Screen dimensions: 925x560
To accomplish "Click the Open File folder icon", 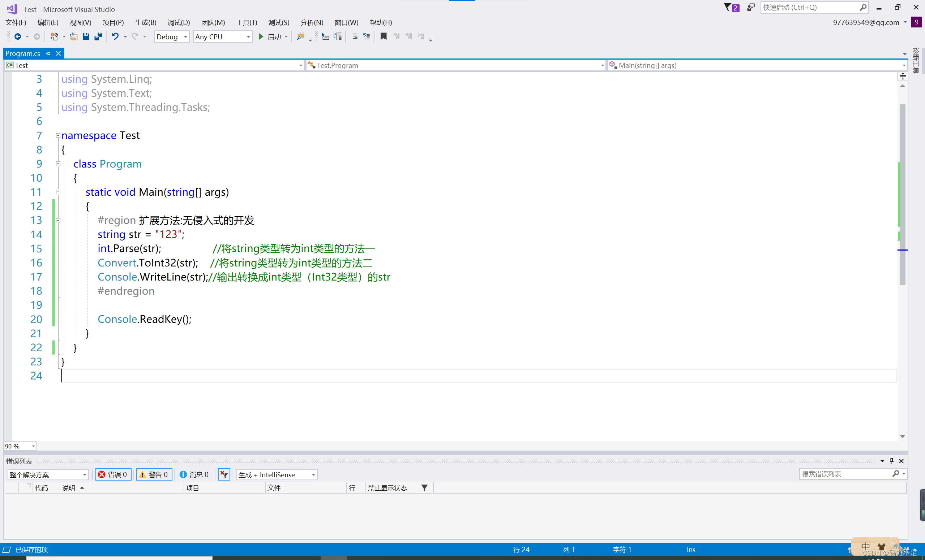I will point(74,36).
